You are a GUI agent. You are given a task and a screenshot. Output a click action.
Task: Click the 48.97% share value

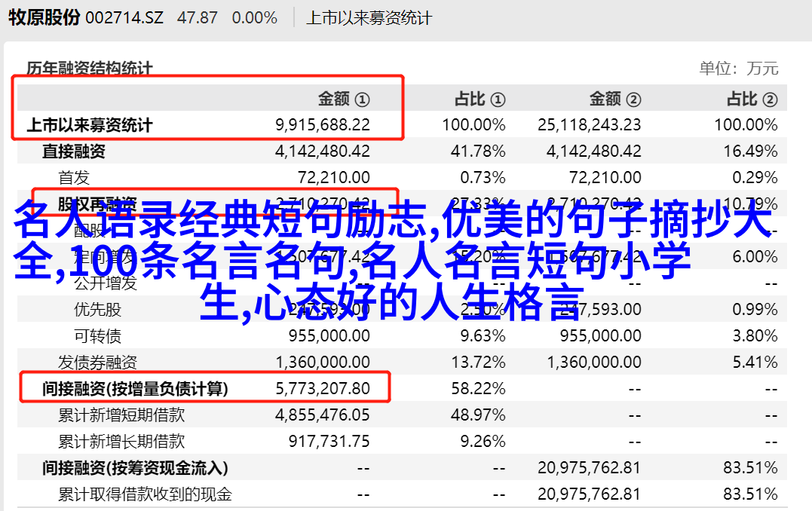pyautogui.click(x=478, y=415)
